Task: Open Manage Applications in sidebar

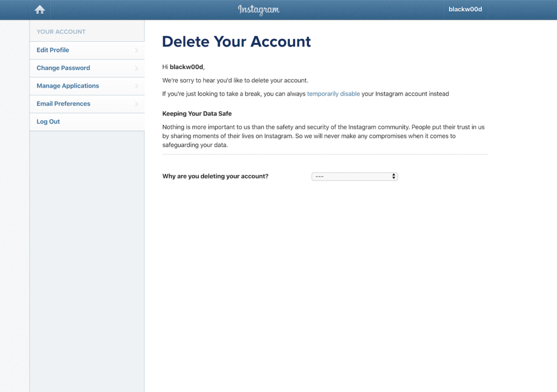Action: click(87, 86)
